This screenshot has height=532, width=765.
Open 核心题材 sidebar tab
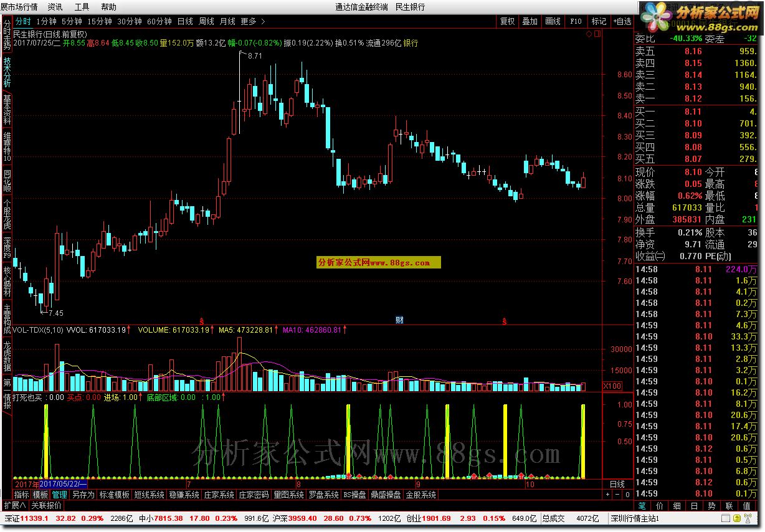(x=7, y=282)
